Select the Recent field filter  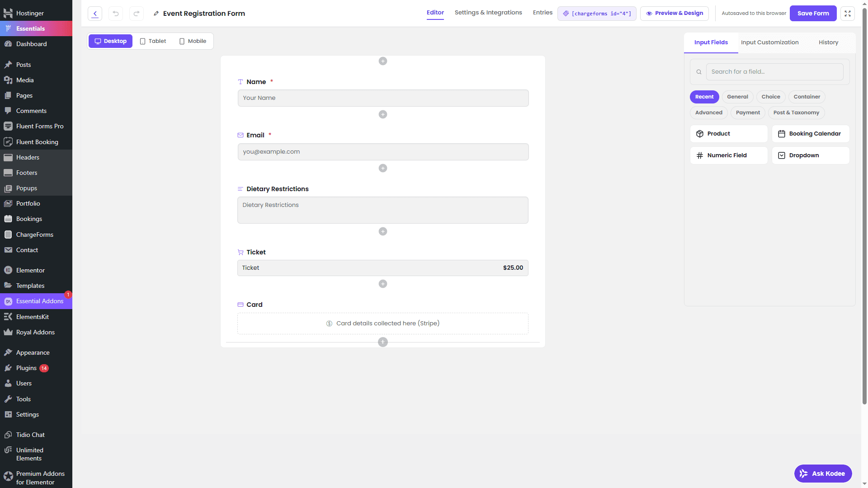(x=704, y=97)
